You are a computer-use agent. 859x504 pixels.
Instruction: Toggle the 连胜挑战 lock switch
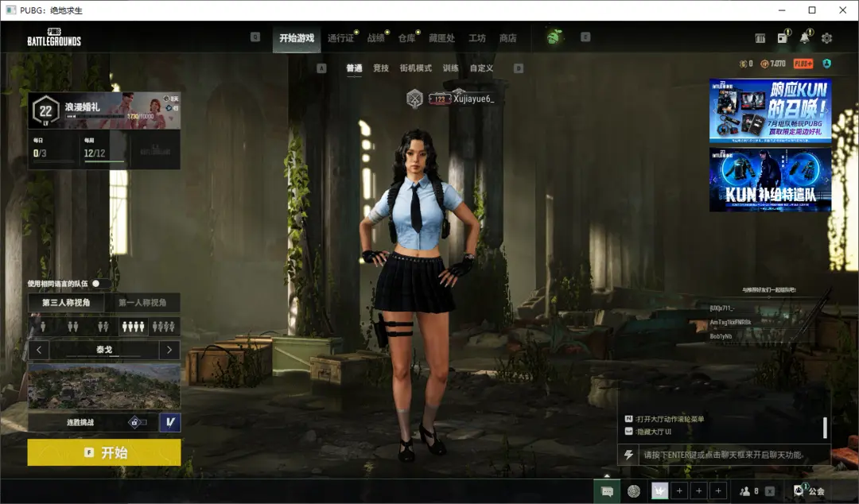[x=137, y=422]
